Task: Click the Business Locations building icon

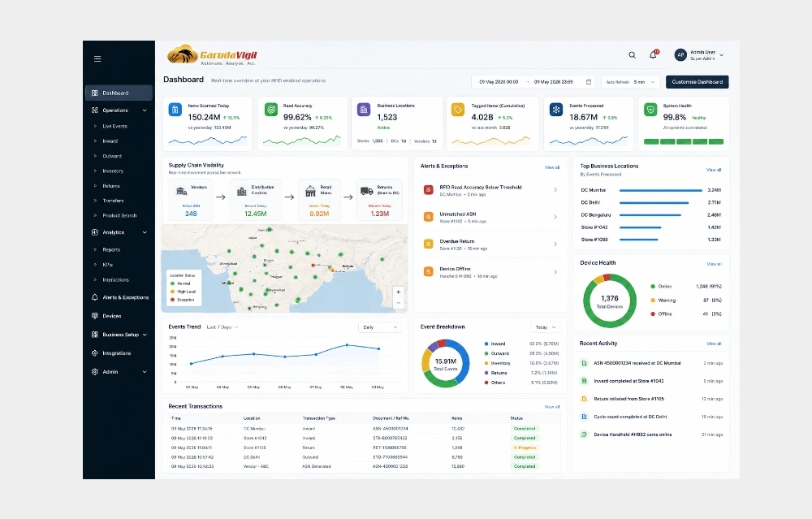Action: [x=364, y=110]
